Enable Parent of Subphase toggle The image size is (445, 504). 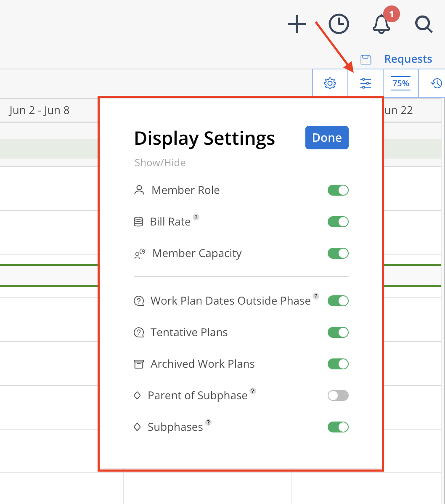[338, 395]
